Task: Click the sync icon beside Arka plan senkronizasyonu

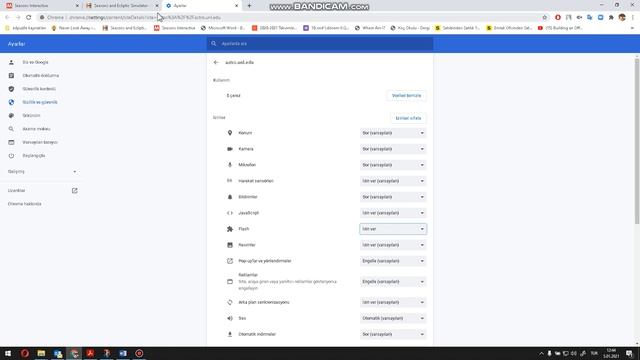Action: click(x=230, y=302)
